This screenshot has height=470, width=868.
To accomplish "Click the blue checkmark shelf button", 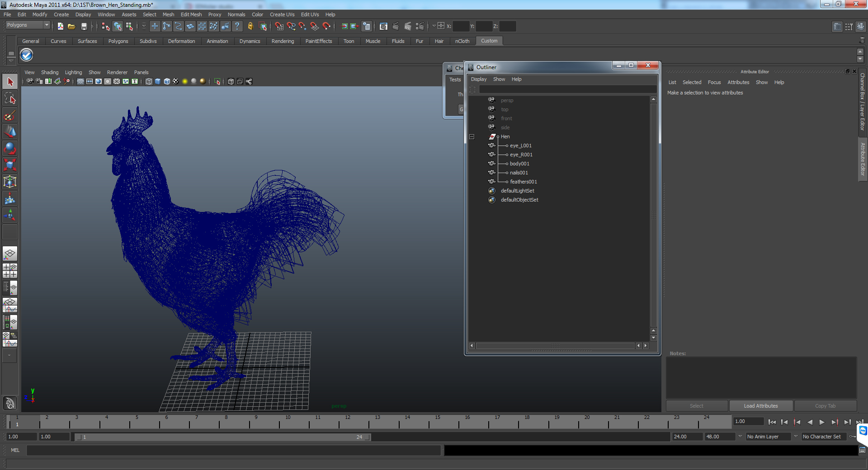I will pos(27,55).
